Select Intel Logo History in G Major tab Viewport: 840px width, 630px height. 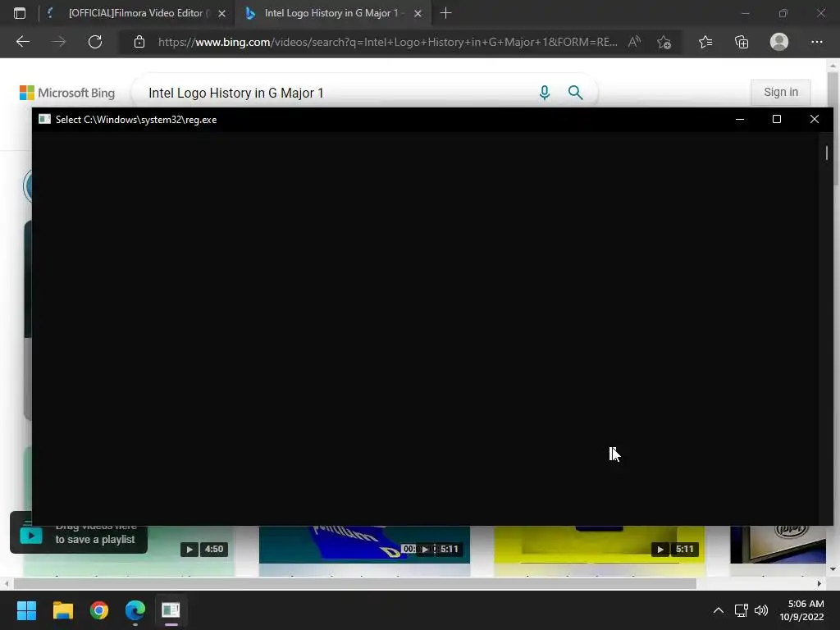(x=332, y=13)
